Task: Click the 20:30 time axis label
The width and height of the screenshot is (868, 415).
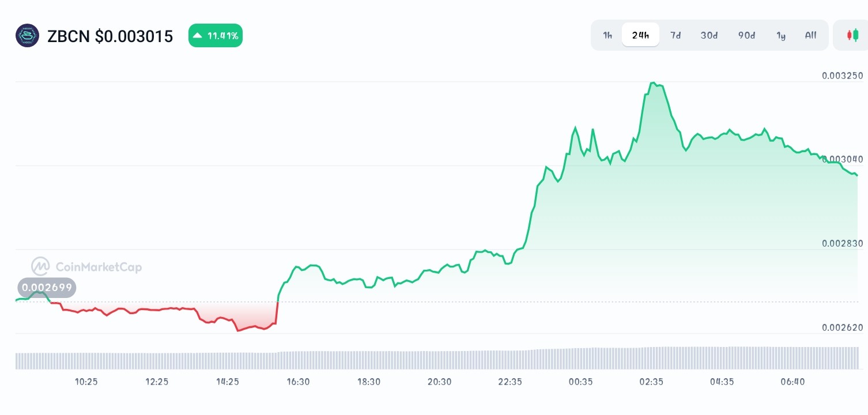Action: pos(439,382)
